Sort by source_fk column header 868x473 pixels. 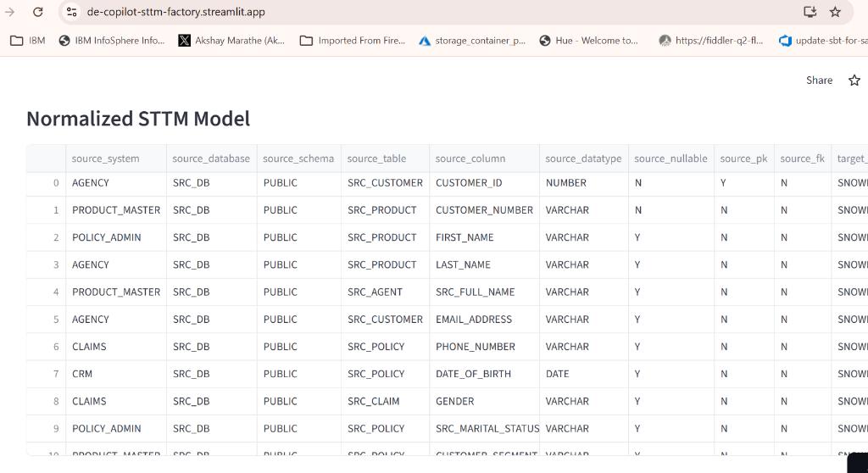click(803, 159)
